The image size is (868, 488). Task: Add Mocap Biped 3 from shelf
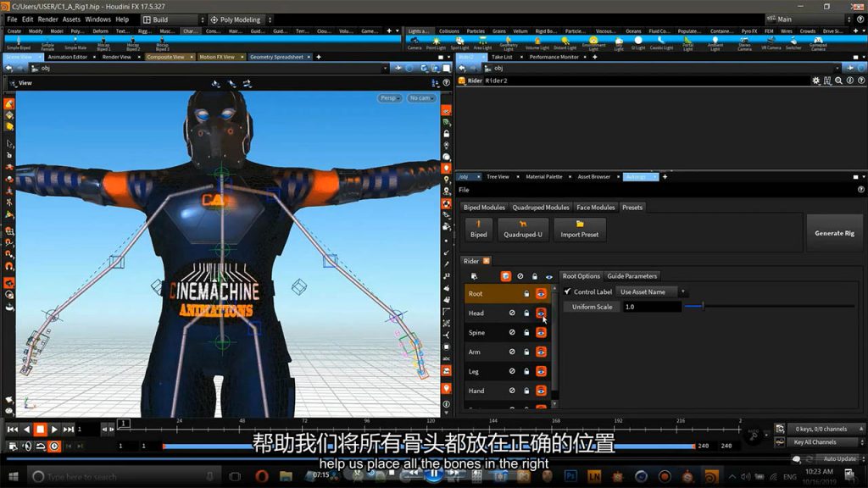point(162,44)
